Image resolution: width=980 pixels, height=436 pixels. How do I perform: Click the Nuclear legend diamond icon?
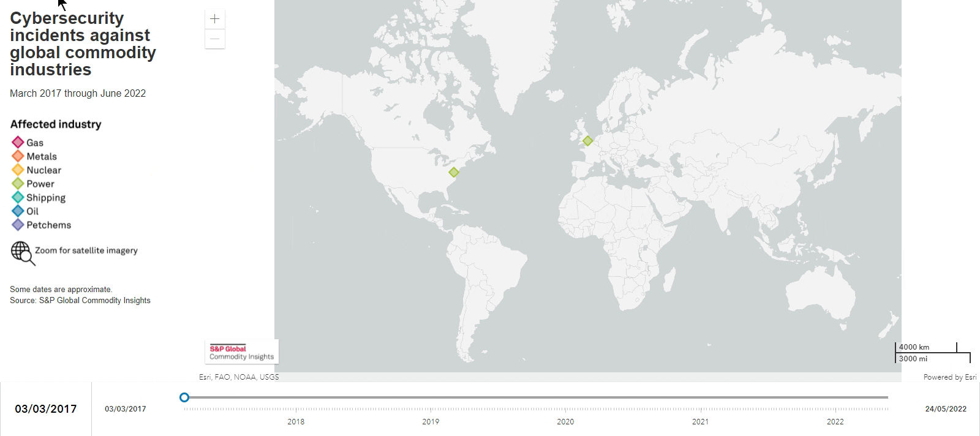(18, 170)
